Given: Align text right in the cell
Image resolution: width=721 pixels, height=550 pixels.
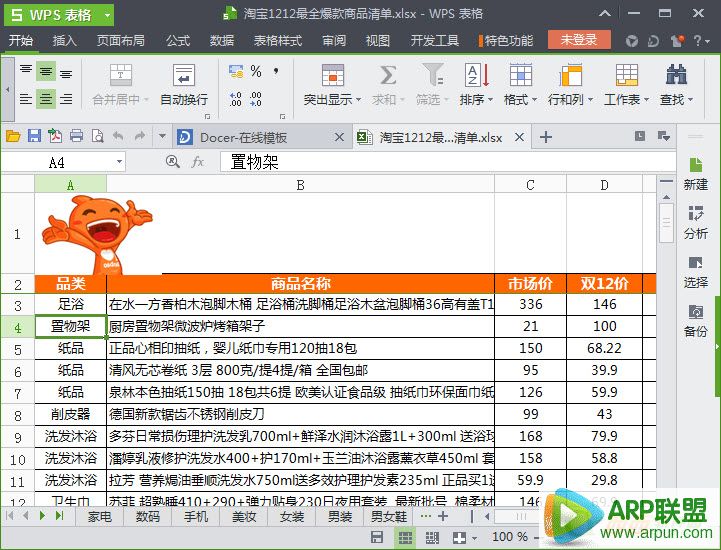Looking at the screenshot, I should [66, 98].
